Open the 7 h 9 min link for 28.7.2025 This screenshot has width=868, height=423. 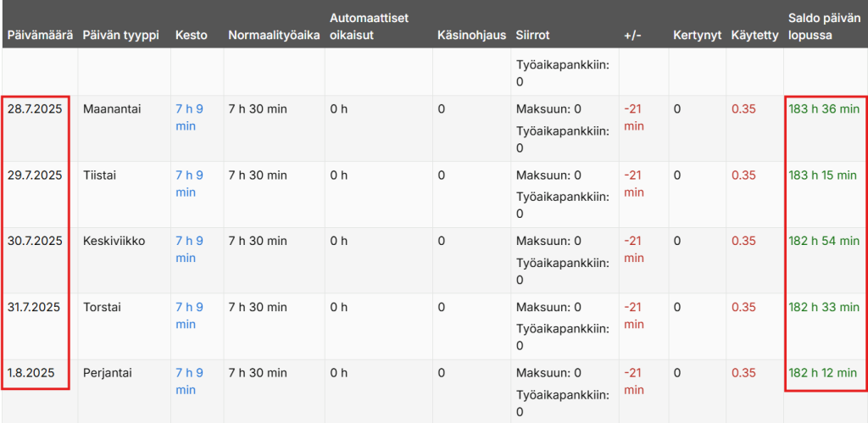tap(189, 117)
